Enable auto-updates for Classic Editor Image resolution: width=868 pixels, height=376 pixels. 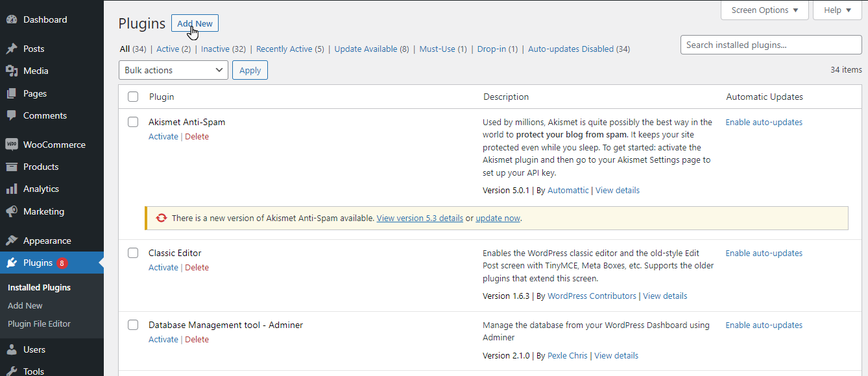(764, 253)
